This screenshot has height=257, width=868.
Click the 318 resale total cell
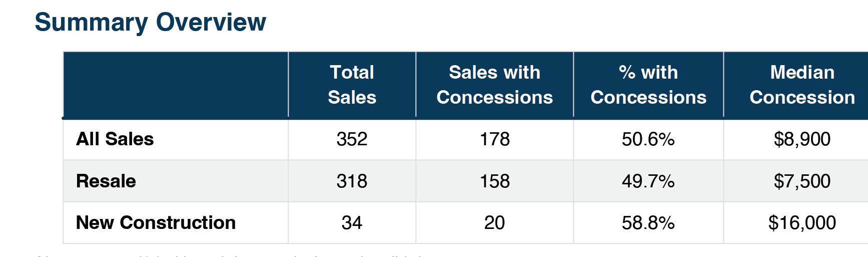pyautogui.click(x=352, y=181)
